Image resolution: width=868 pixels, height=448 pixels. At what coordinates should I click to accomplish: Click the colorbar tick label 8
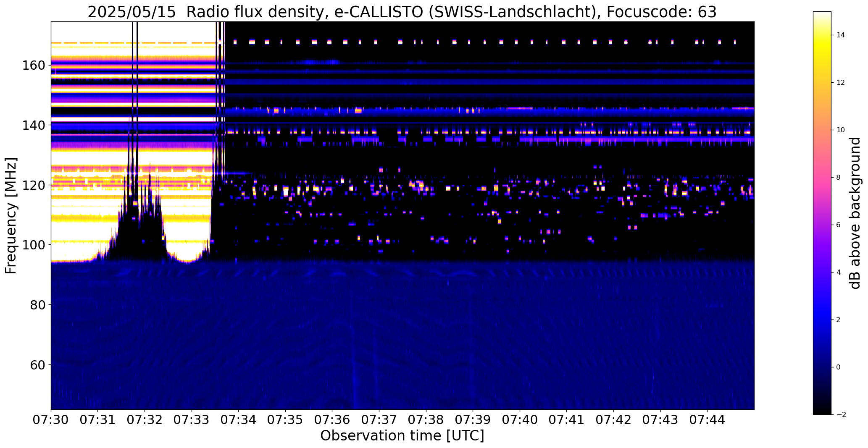coord(839,178)
